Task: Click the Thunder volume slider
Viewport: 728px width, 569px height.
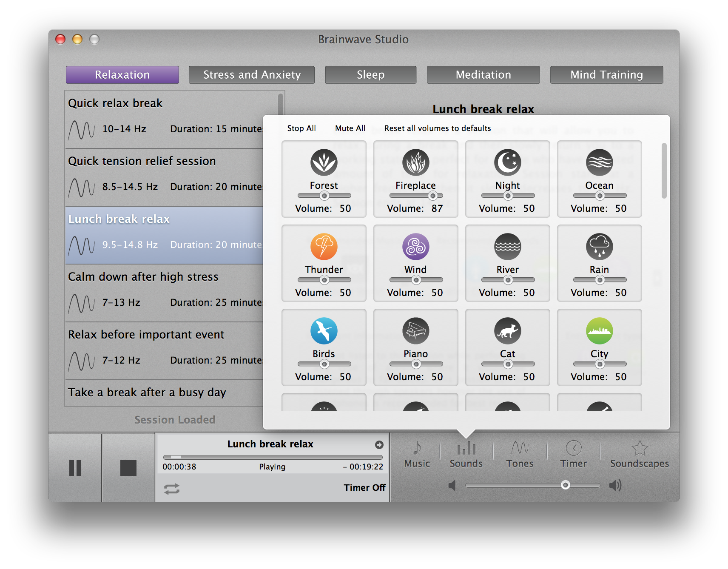Action: pyautogui.click(x=324, y=280)
